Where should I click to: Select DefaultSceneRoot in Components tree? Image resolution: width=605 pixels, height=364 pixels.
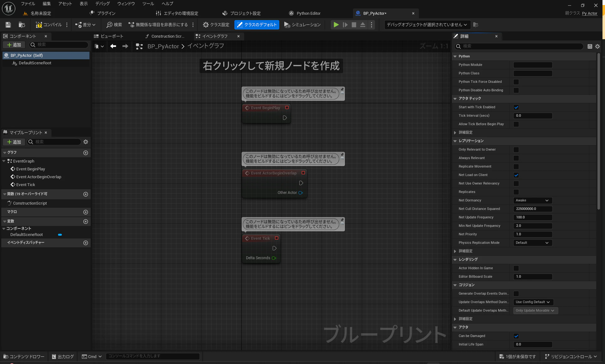click(x=35, y=63)
